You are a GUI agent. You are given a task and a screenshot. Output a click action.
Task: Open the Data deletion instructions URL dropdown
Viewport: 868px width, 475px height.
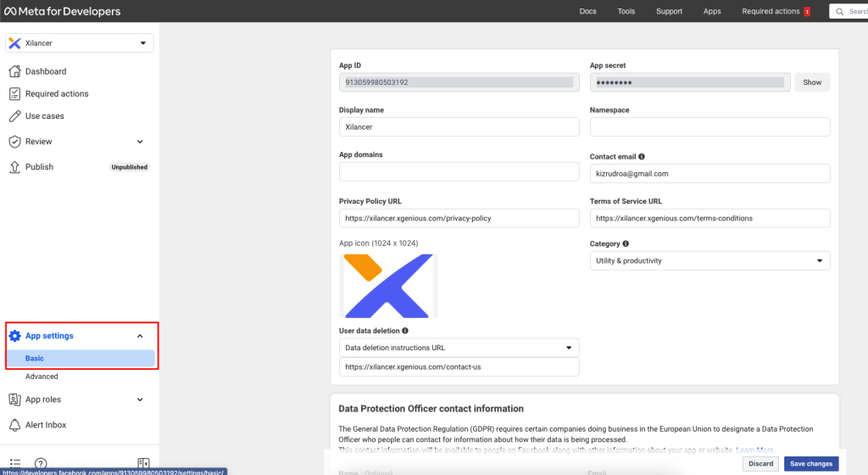(459, 348)
